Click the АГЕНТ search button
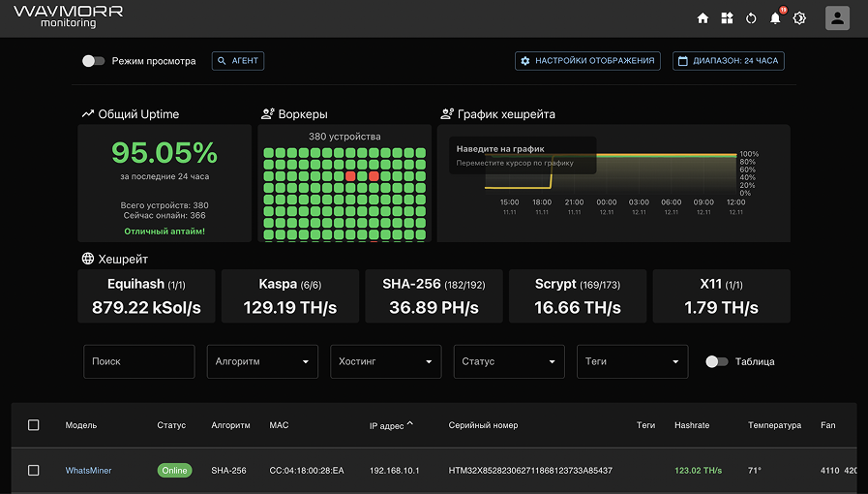The height and width of the screenshot is (494, 868). point(238,61)
